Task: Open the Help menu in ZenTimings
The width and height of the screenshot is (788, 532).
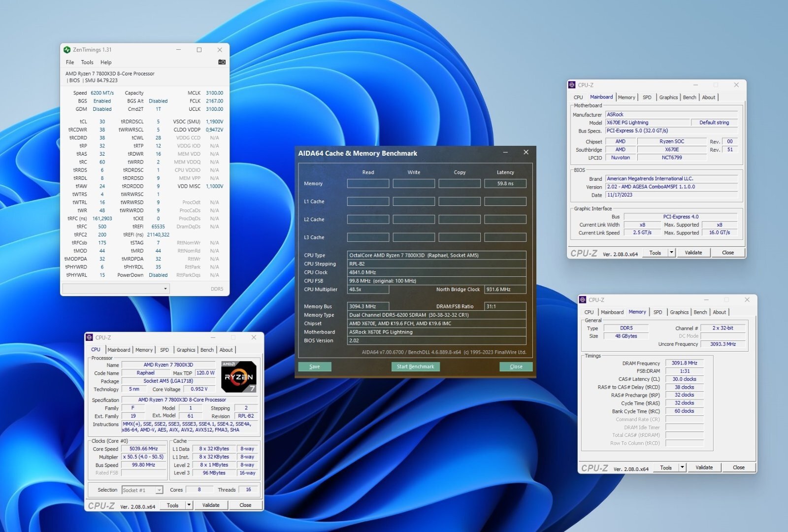Action: [106, 62]
